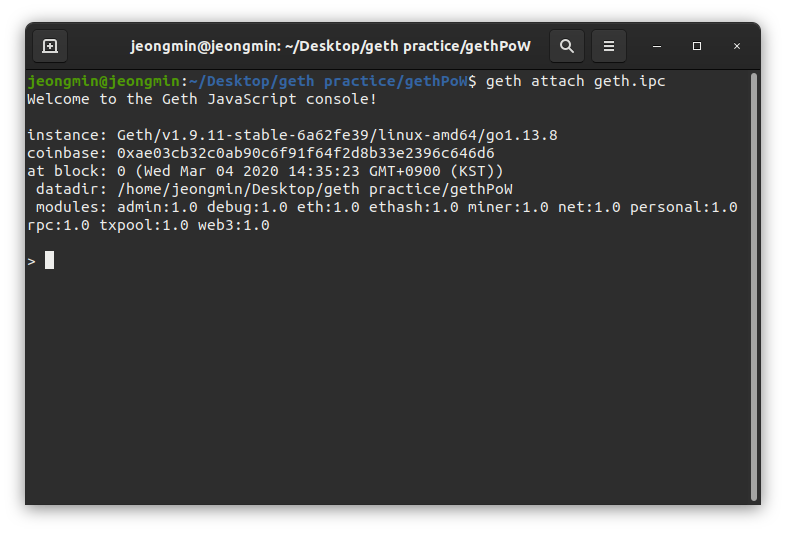
Task: Click the instance Geth/v1.9.11-stable version text
Action: coord(337,135)
